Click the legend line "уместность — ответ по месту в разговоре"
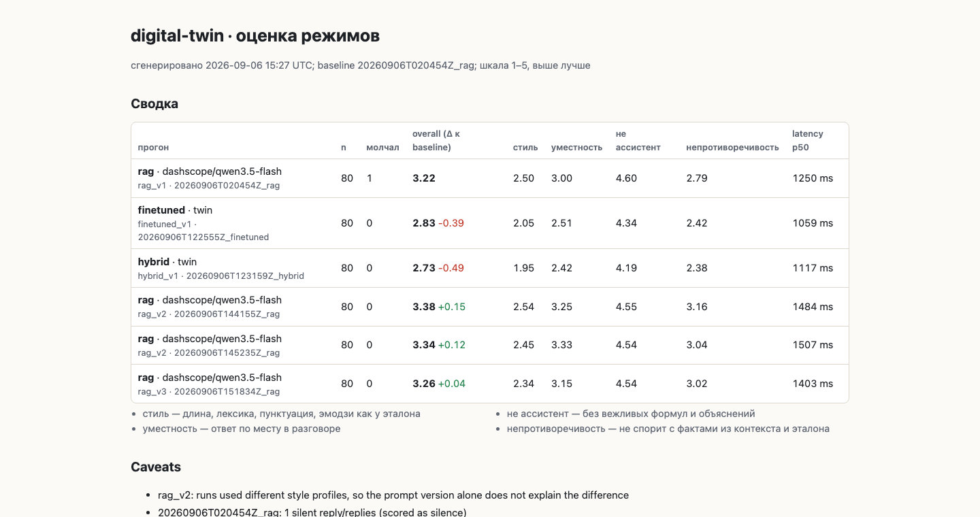 (x=242, y=429)
